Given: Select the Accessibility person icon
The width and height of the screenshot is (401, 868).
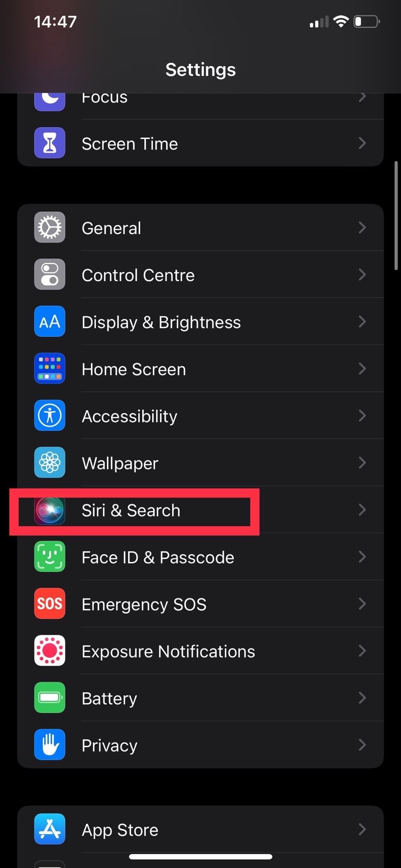Looking at the screenshot, I should (50, 415).
